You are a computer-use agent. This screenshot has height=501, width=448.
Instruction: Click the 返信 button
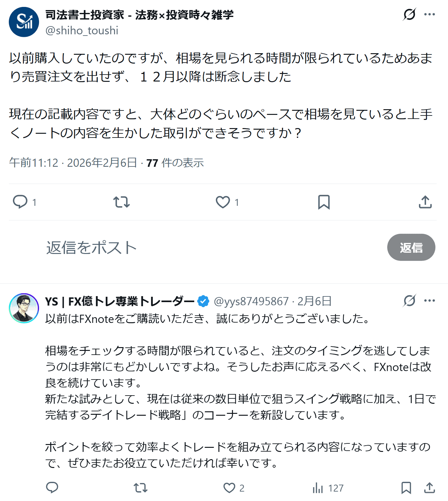click(411, 247)
